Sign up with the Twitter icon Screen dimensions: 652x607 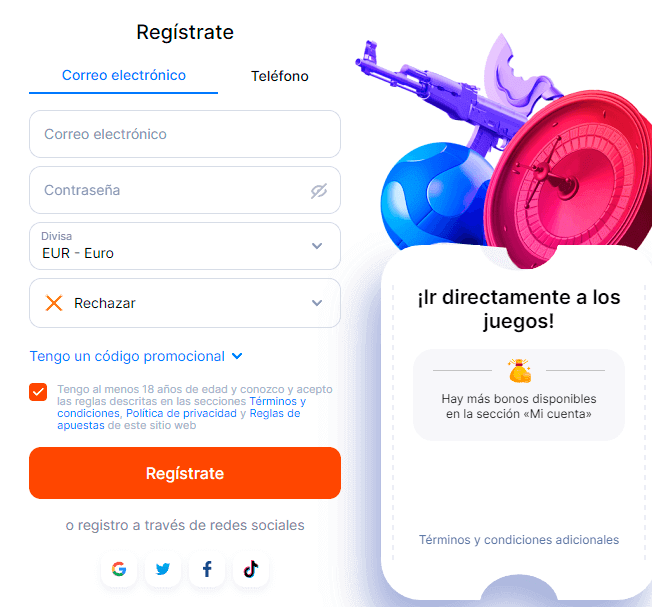(x=163, y=569)
